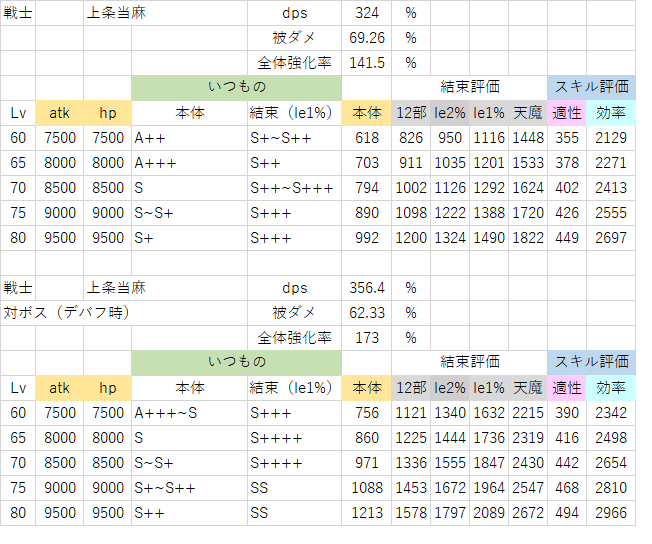652x544 pixels.
Task: Click the 12部 value 1453
Action: tap(411, 487)
